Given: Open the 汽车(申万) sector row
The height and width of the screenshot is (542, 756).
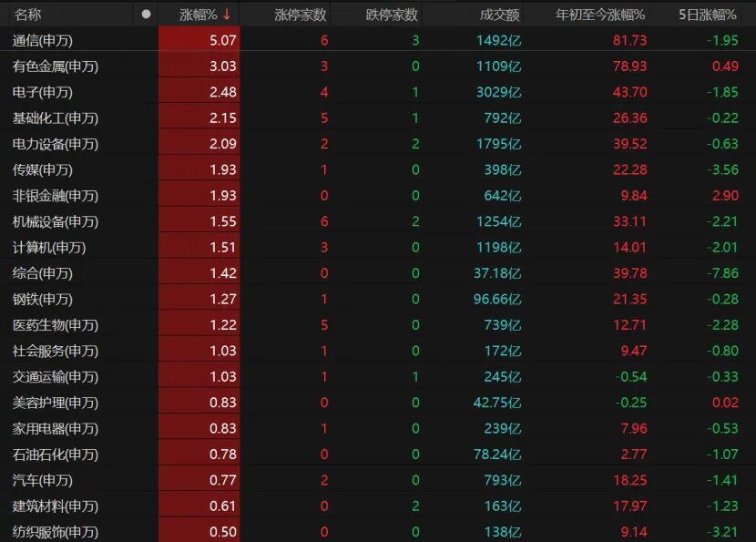Looking at the screenshot, I should coord(43,480).
